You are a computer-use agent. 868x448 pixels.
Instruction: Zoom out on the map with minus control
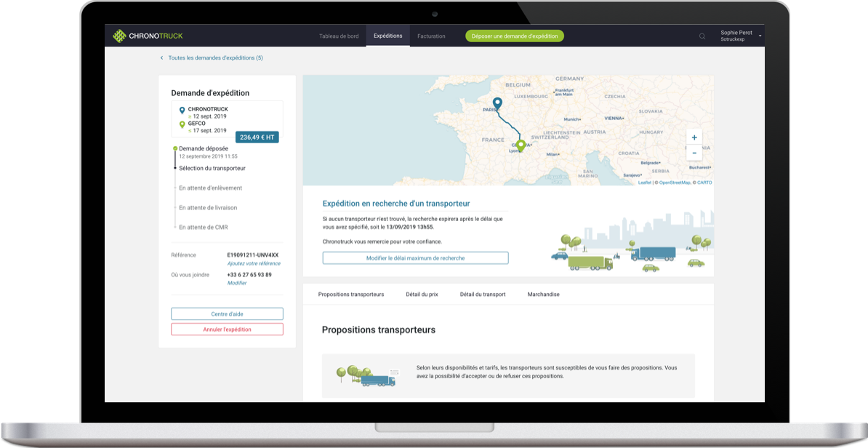pos(694,153)
